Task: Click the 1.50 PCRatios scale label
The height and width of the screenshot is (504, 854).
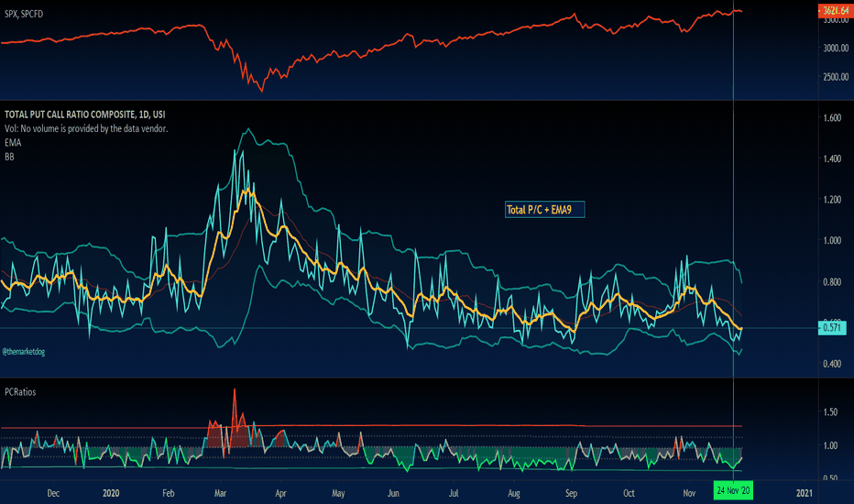Action: coord(830,412)
